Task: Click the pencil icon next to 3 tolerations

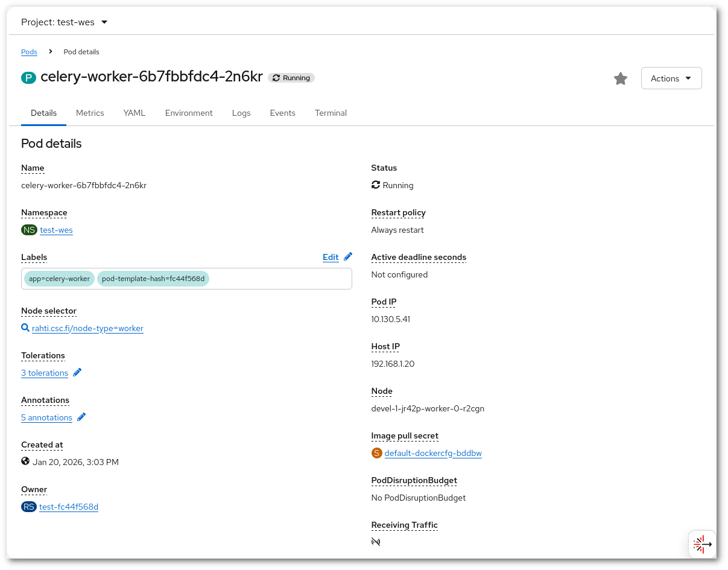Action: click(x=77, y=373)
